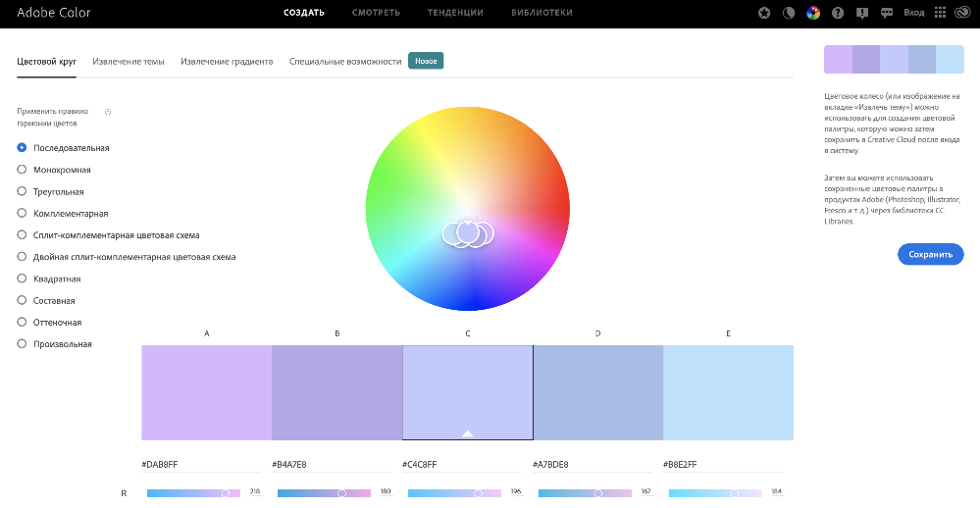The image size is (980, 508).
Task: Select the Монохромная harmony rule
Action: click(x=23, y=170)
